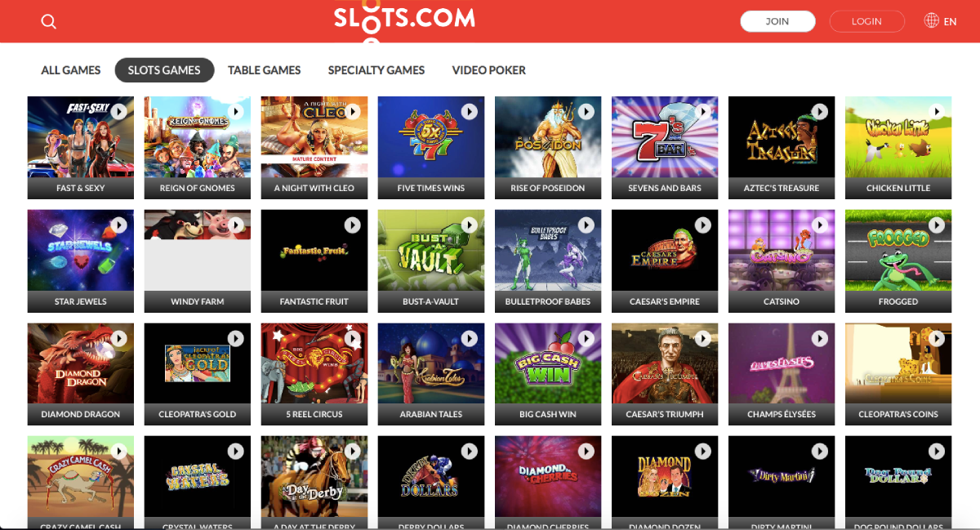Click play icon on Frogged tile
Screen dimensions: 980x530
pyautogui.click(x=937, y=225)
